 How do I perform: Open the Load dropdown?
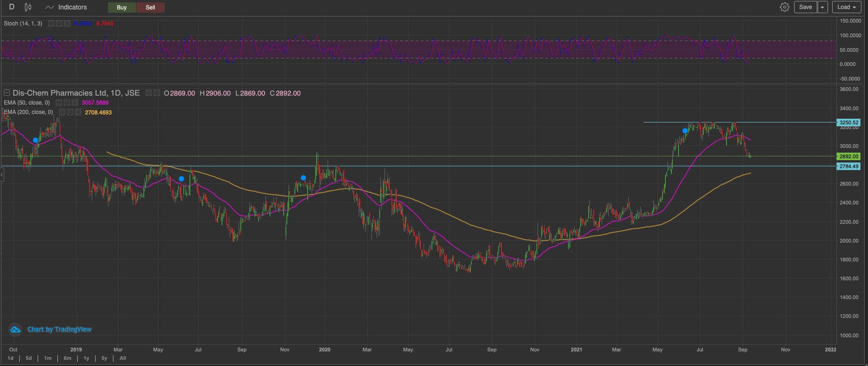point(846,7)
